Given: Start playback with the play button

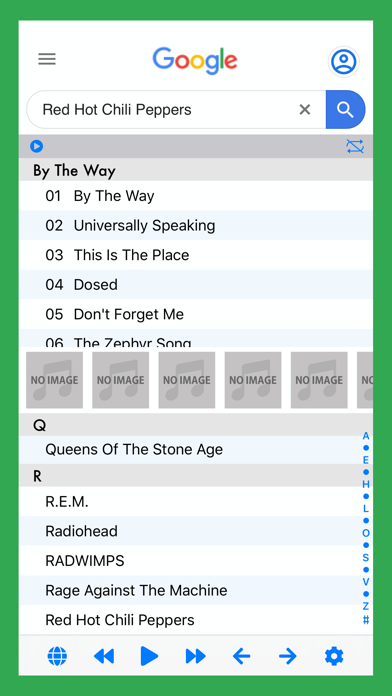Looking at the screenshot, I should click(x=149, y=656).
